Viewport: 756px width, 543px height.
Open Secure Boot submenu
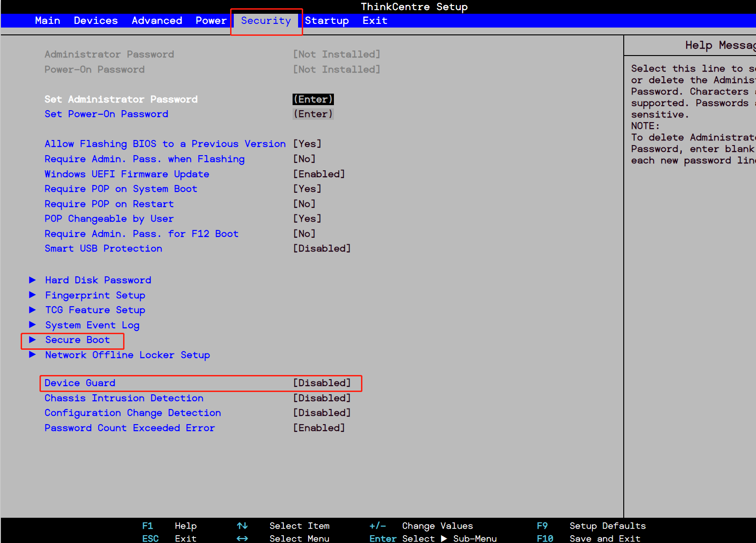(77, 340)
